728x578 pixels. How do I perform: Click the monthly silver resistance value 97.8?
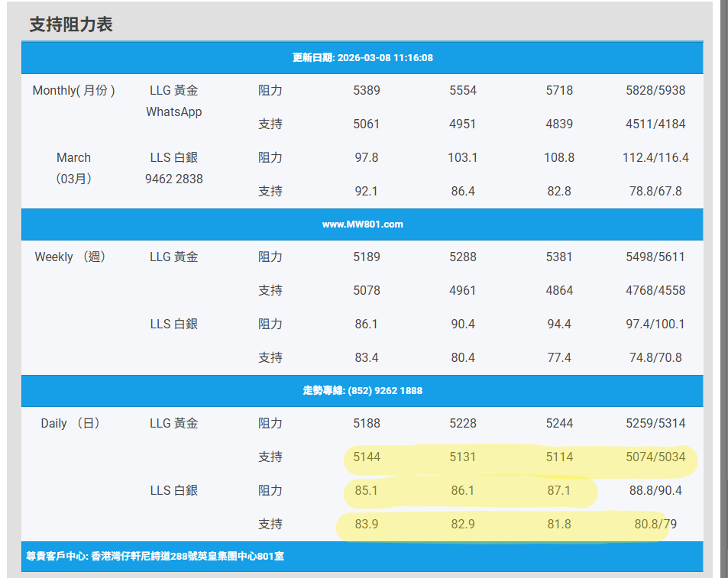[367, 158]
